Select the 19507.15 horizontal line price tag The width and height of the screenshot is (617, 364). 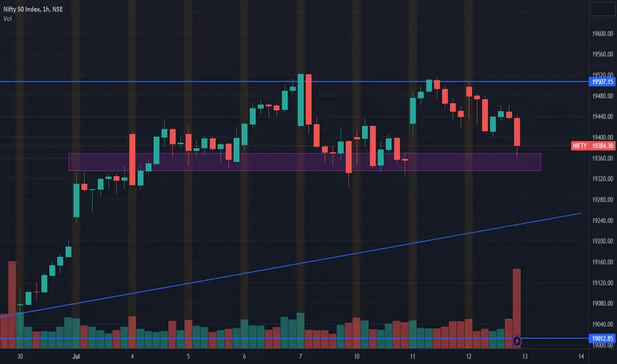pyautogui.click(x=602, y=82)
